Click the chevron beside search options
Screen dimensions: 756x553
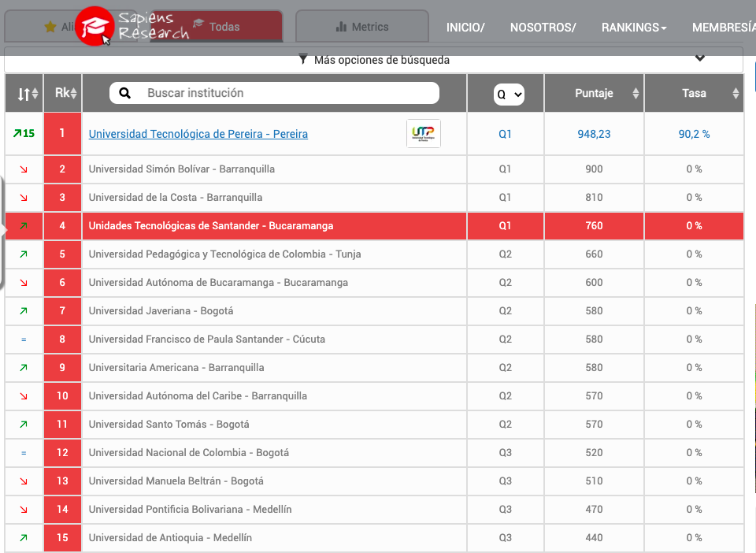[699, 58]
